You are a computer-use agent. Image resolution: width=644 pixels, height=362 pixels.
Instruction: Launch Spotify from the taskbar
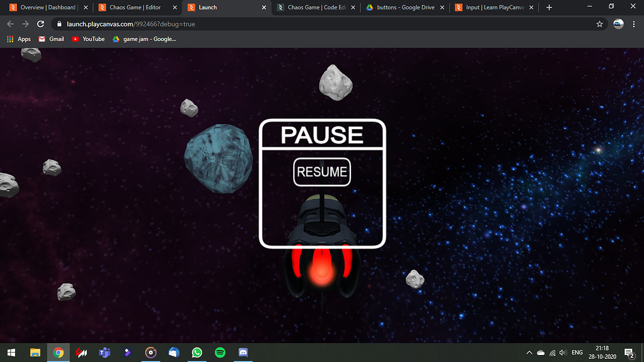pyautogui.click(x=220, y=353)
